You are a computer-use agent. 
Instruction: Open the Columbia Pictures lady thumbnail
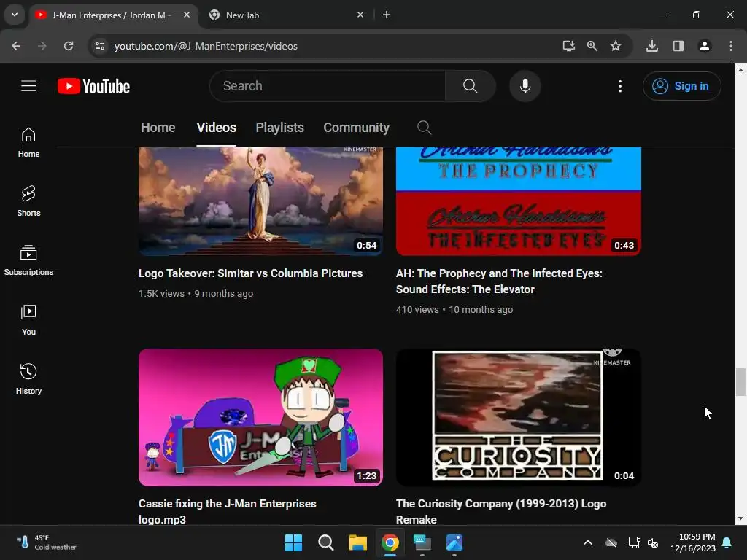click(x=260, y=201)
